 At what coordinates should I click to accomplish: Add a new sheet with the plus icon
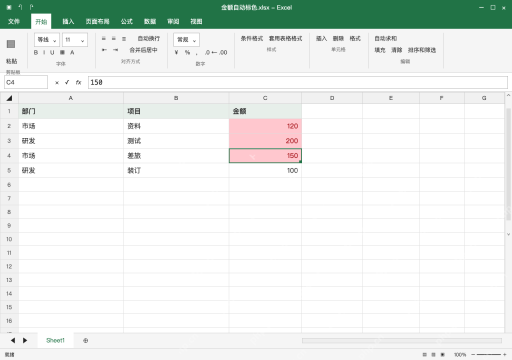pos(86,340)
